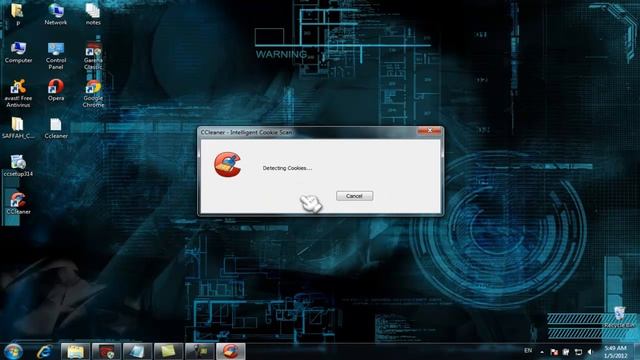The height and width of the screenshot is (360, 640).
Task: Click the Show Desktop strip
Action: pos(636,352)
